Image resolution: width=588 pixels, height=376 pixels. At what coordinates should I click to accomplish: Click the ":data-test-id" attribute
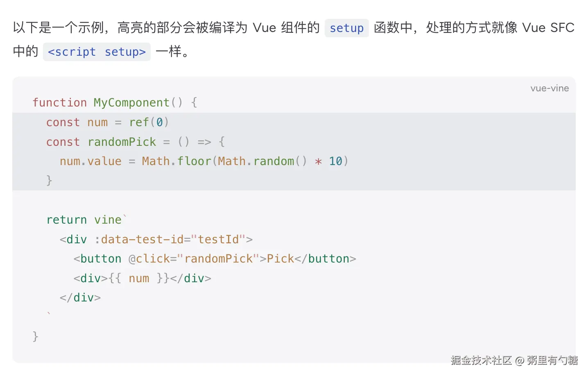(139, 239)
